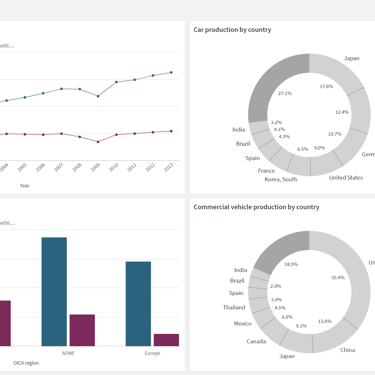Select the 10.7% segment in car production donut

coord(350,147)
